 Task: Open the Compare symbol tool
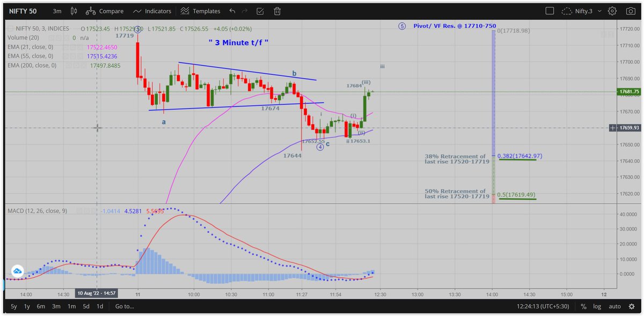pyautogui.click(x=106, y=11)
